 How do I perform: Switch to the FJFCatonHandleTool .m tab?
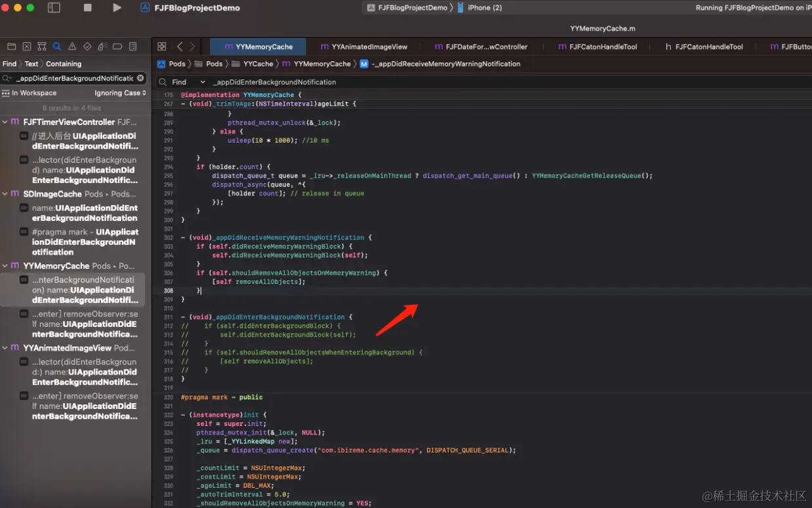[x=597, y=47]
